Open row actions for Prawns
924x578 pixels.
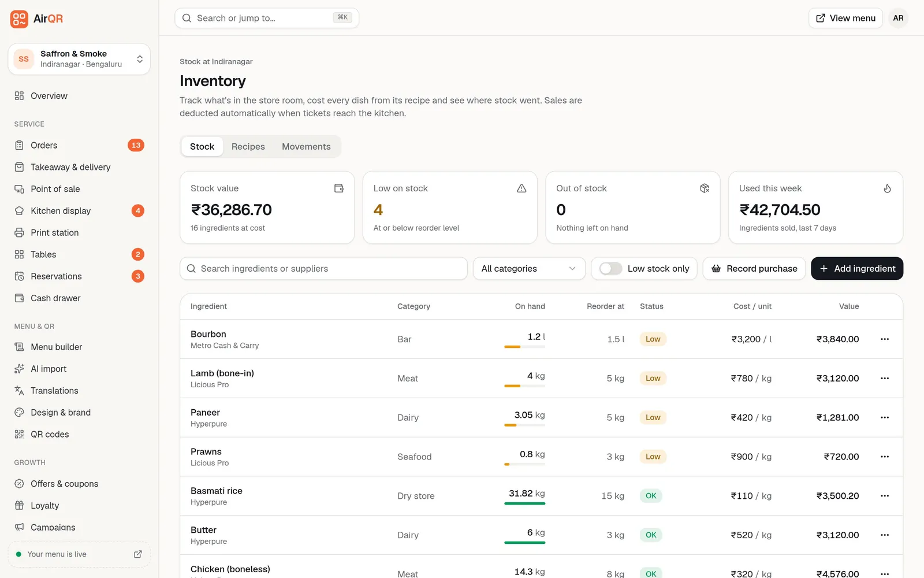tap(885, 457)
